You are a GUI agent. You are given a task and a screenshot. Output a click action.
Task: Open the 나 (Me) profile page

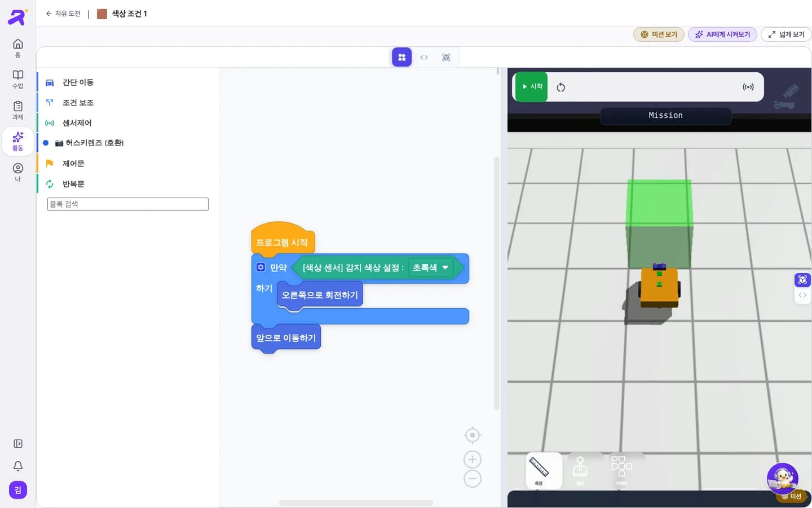pyautogui.click(x=18, y=172)
